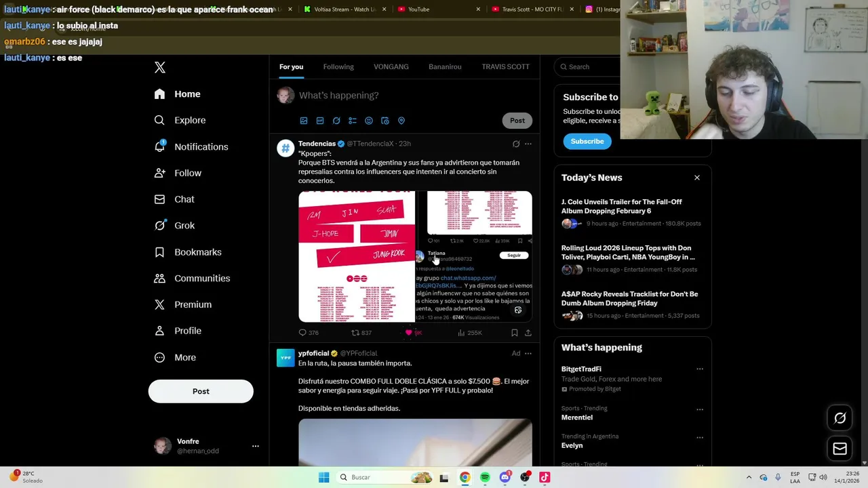Click the gray Post button in composer
Screen dimensions: 868x488
point(517,121)
